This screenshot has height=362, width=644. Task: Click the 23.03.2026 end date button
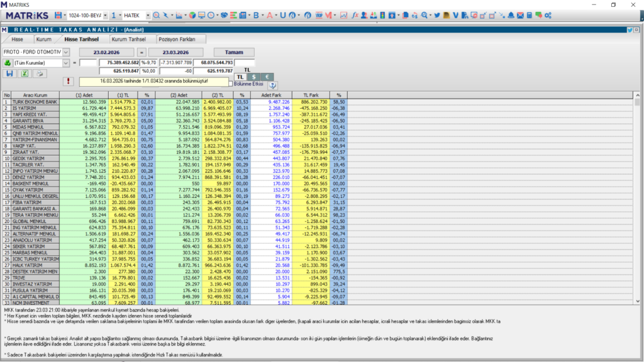click(176, 52)
